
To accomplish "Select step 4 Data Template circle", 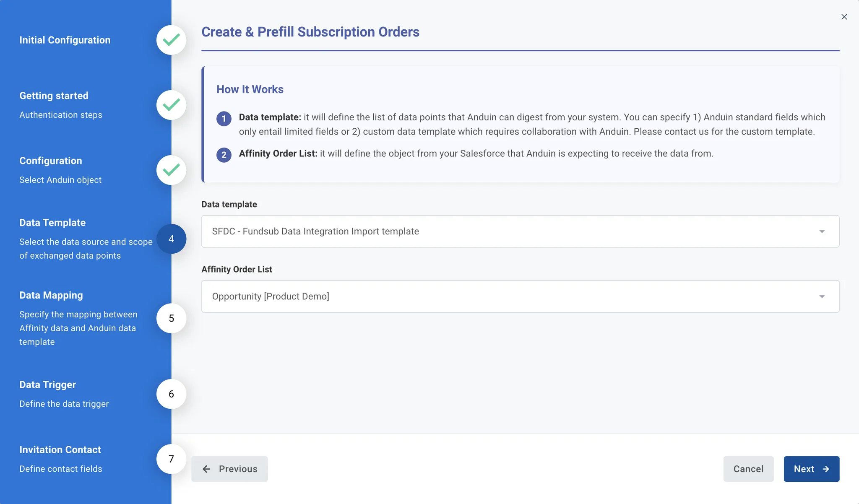I will (171, 239).
